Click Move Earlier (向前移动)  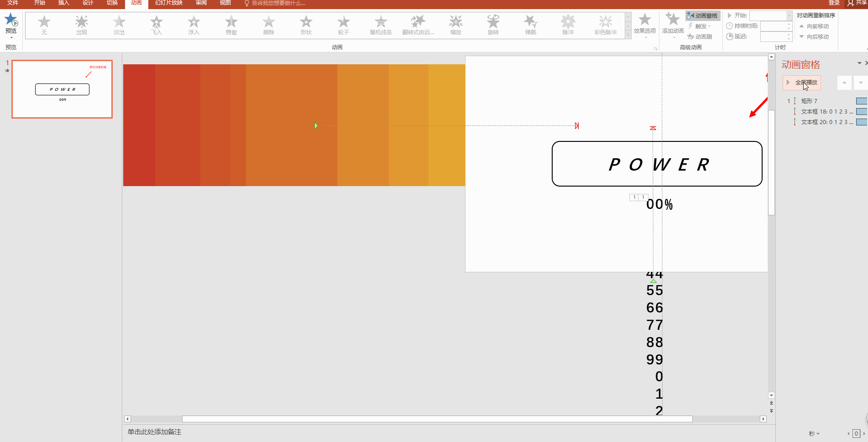pos(814,26)
